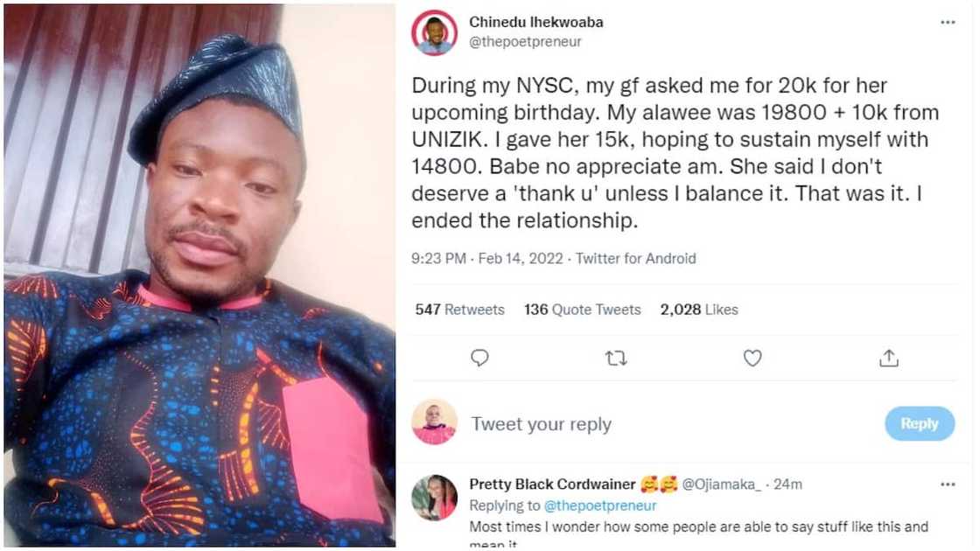Open the 2,028 Likes list
This screenshot has height=551, width=980.
(x=698, y=309)
